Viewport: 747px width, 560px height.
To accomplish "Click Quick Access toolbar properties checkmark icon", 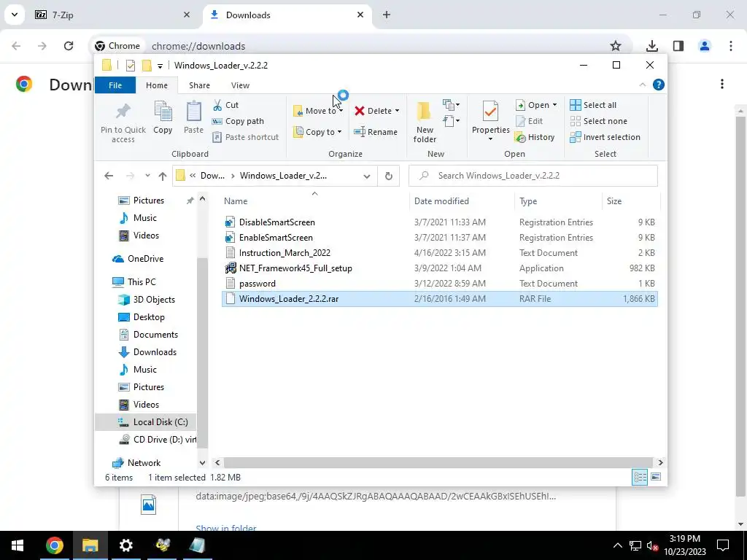I will [x=130, y=65].
